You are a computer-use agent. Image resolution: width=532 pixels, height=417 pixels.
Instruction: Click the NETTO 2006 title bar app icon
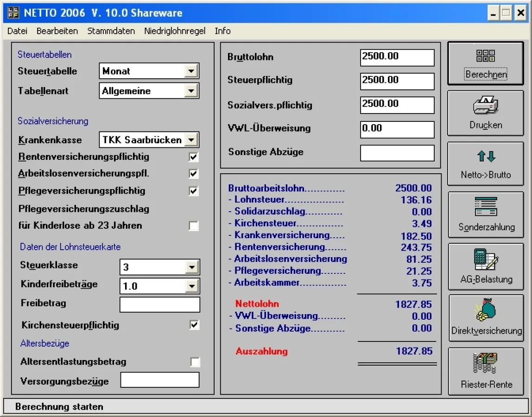point(13,13)
